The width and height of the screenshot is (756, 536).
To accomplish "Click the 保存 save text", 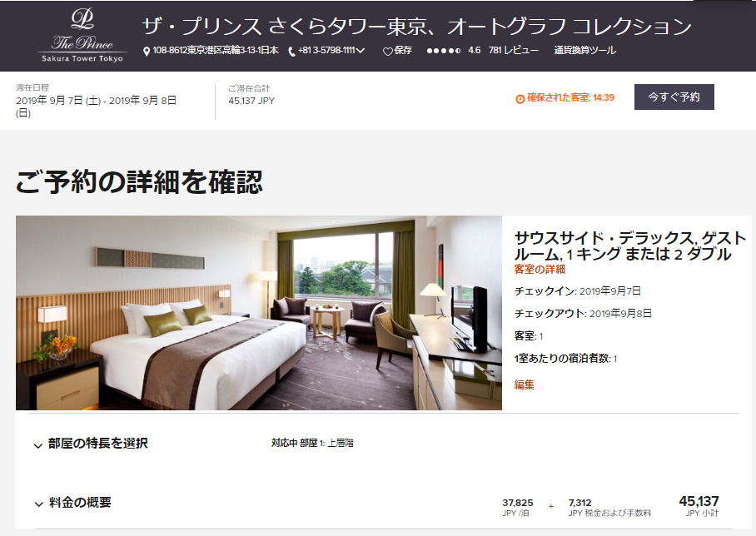I will point(403,50).
